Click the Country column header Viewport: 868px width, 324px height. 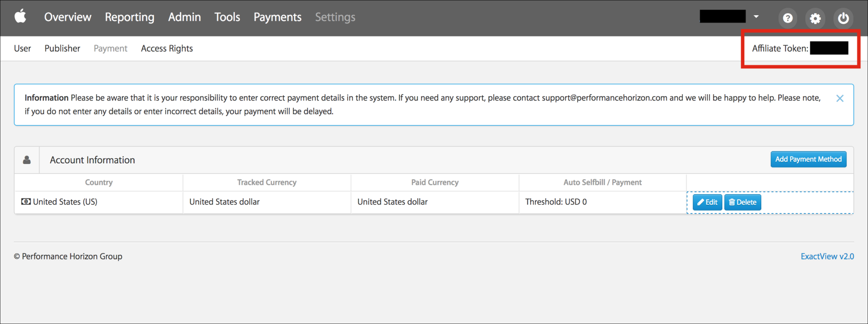pyautogui.click(x=99, y=182)
